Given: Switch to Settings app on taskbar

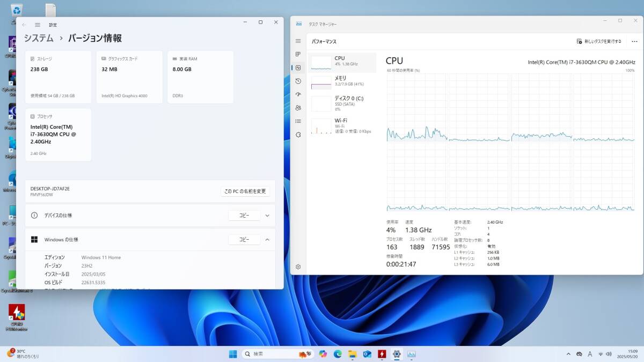Looking at the screenshot, I should pos(397,354).
